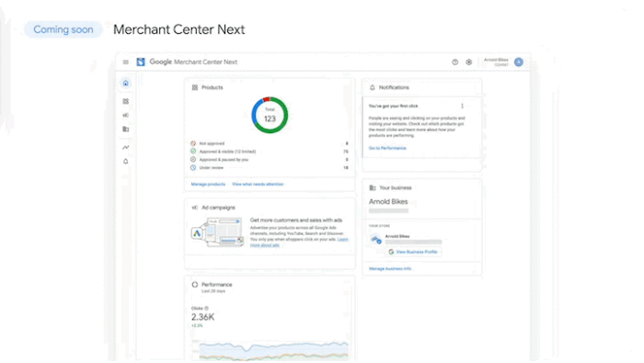644x363 pixels.
Task: Click the Notifications card bell icon
Action: (x=372, y=87)
